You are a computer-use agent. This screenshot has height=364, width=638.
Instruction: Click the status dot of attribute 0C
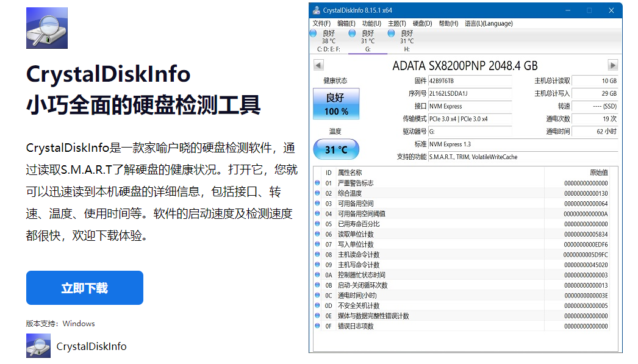317,295
